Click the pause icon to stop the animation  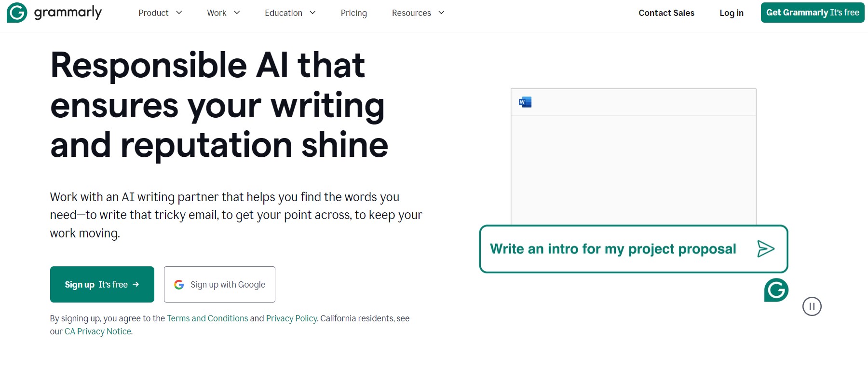tap(813, 306)
